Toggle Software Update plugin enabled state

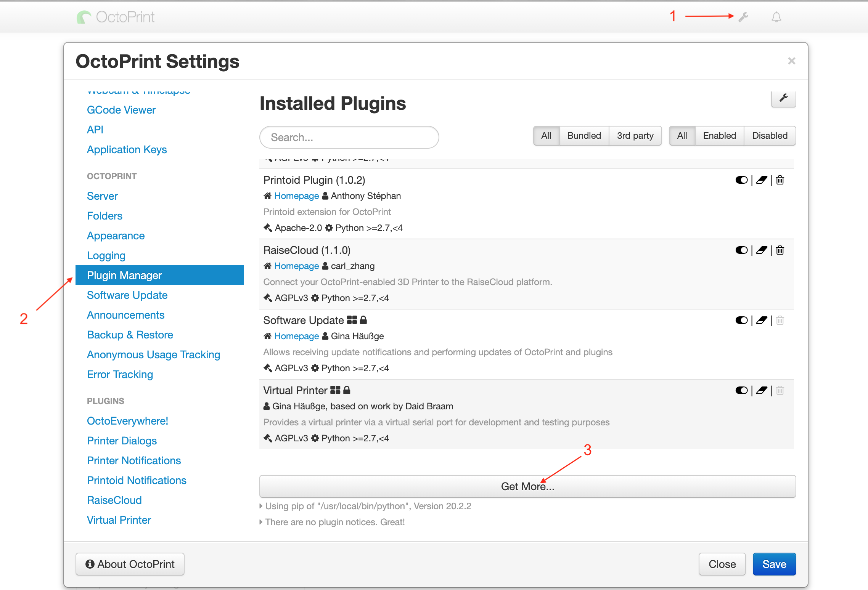point(741,320)
